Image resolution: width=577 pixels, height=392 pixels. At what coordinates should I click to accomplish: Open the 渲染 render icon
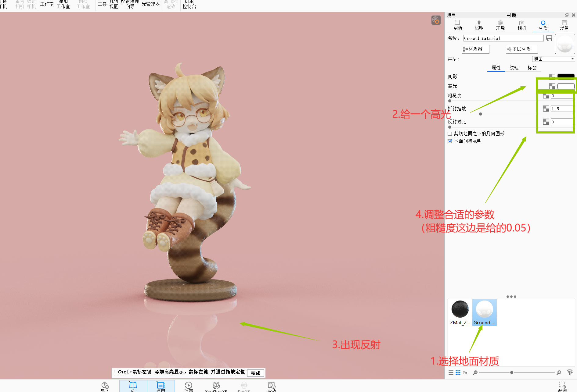coord(272,387)
